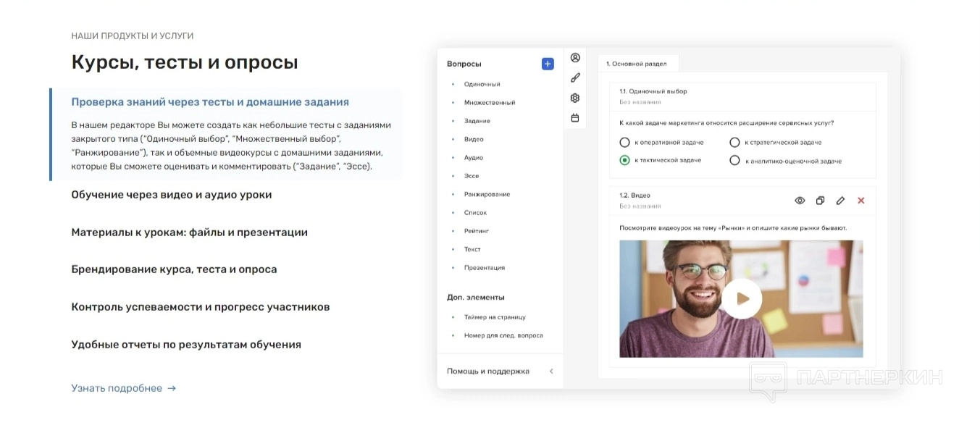Click the pencil edit icon for question 1.2
The image size is (980, 441).
pos(840,201)
